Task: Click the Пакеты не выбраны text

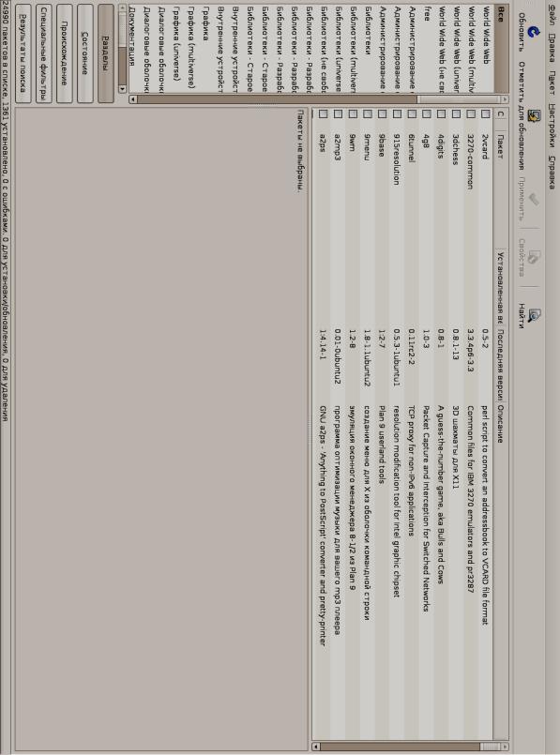Action: [300, 151]
